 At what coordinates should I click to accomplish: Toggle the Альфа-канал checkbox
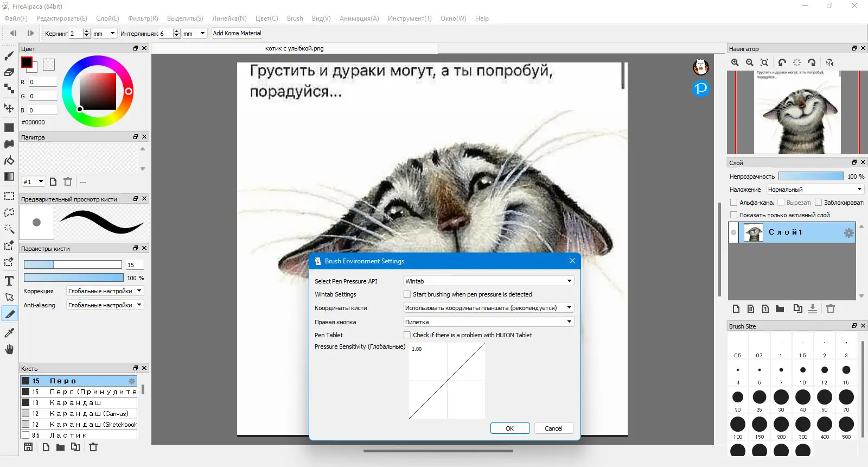click(733, 203)
